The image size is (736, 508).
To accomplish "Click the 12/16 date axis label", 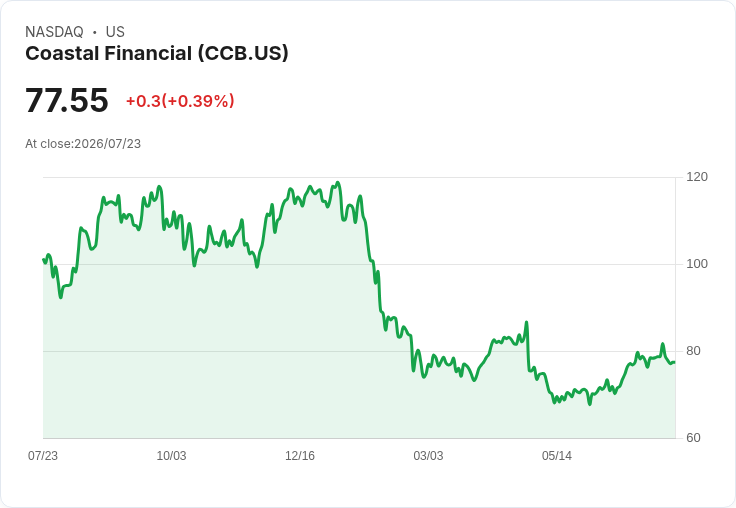I will tap(300, 455).
